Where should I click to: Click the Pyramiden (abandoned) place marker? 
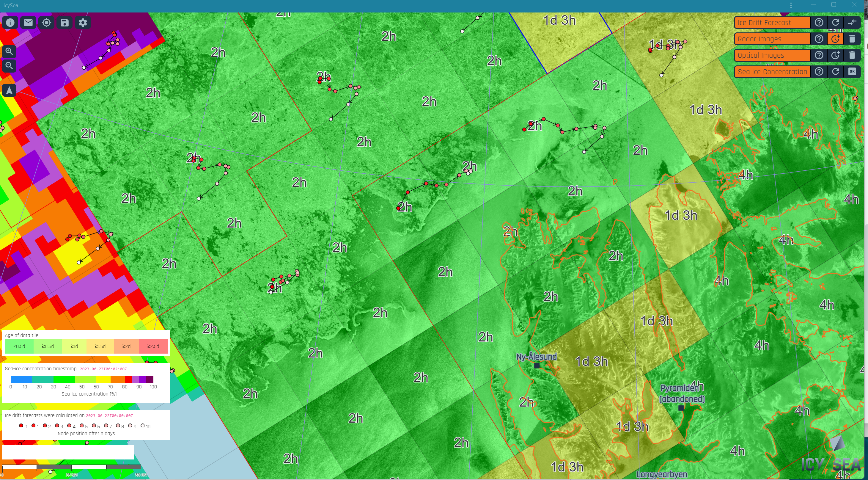point(681,408)
